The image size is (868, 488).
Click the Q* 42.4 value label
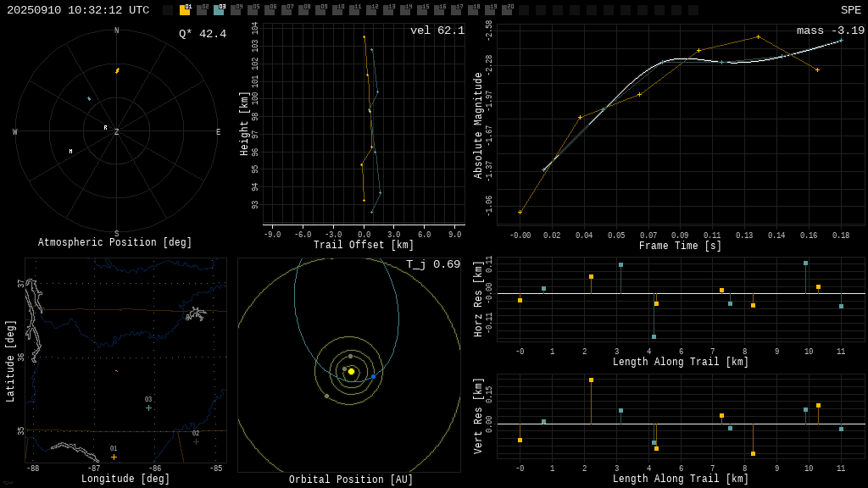coord(203,34)
